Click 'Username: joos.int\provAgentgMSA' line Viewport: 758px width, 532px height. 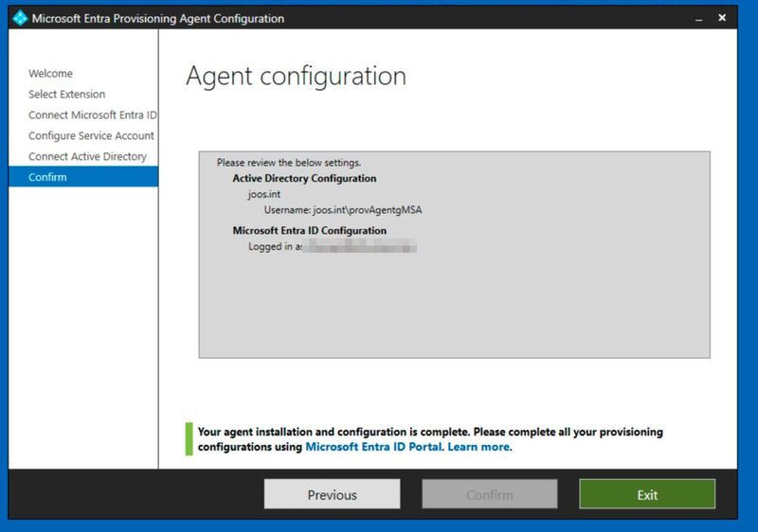coord(343,210)
